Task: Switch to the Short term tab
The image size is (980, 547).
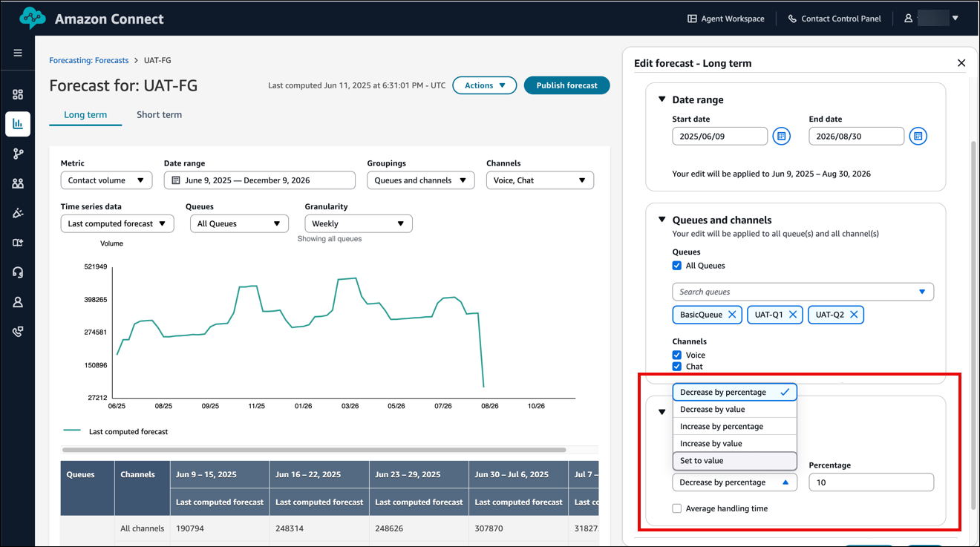Action: click(x=158, y=114)
